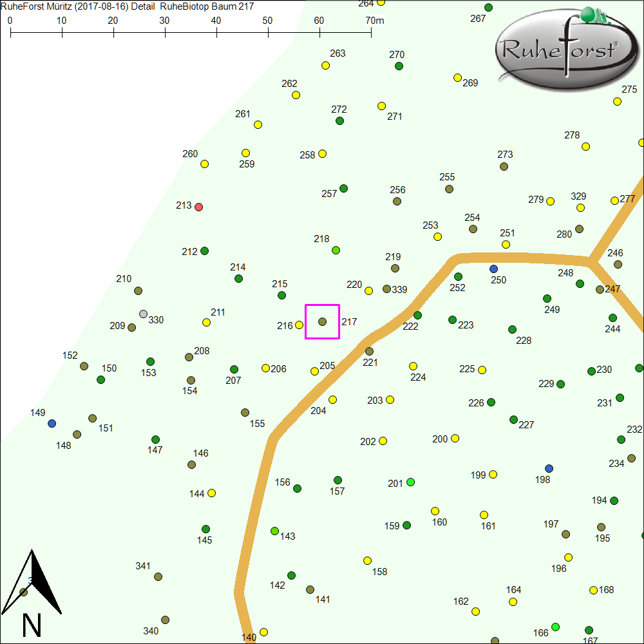644x644 pixels.
Task: Click the blue marker for tree 149
Action: coord(52,424)
